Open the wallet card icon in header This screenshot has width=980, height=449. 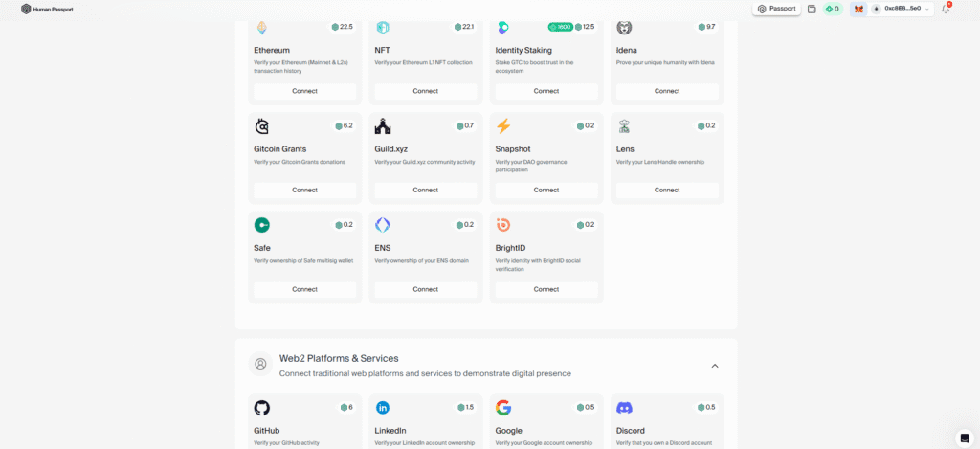point(812,10)
